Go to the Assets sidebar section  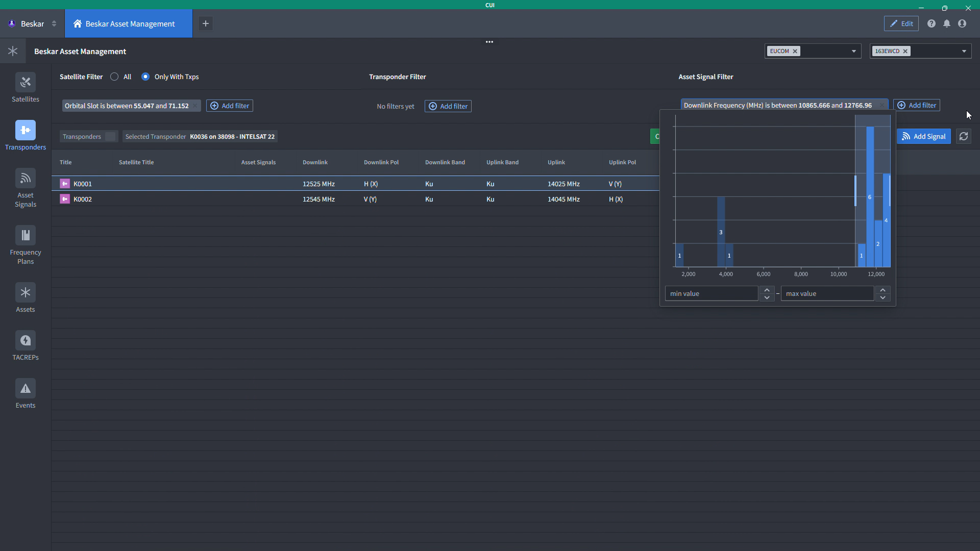click(26, 293)
